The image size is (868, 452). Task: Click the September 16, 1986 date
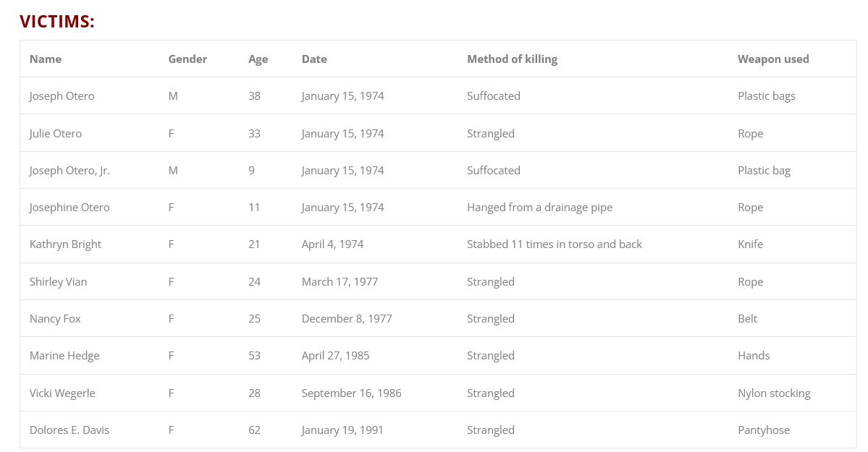point(351,393)
